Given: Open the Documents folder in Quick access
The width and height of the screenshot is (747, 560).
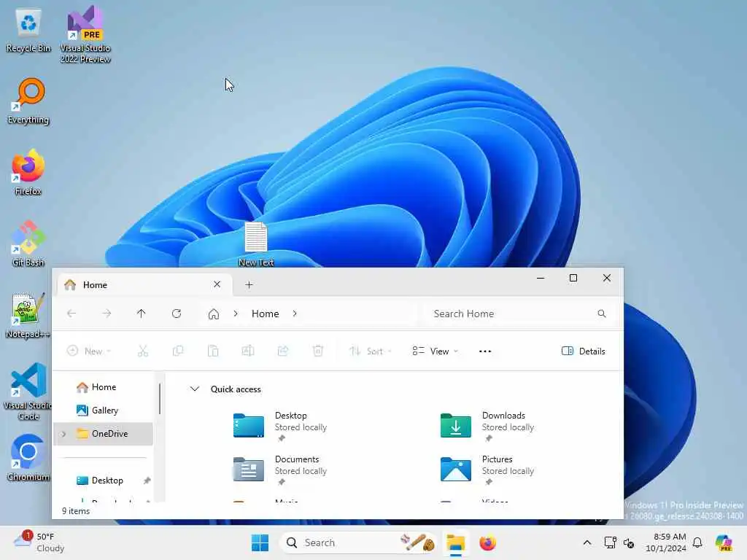Looking at the screenshot, I should (x=280, y=470).
